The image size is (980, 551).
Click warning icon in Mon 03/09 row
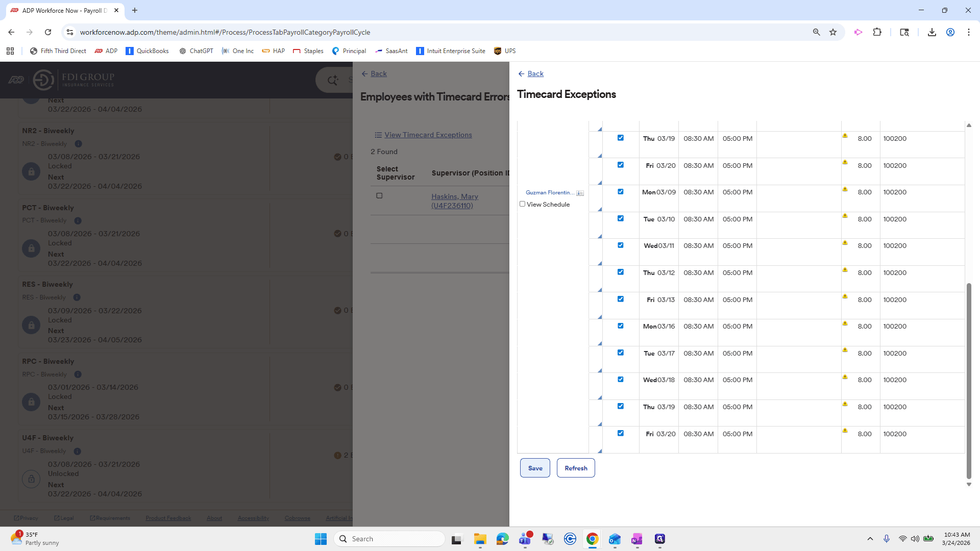[x=845, y=189]
